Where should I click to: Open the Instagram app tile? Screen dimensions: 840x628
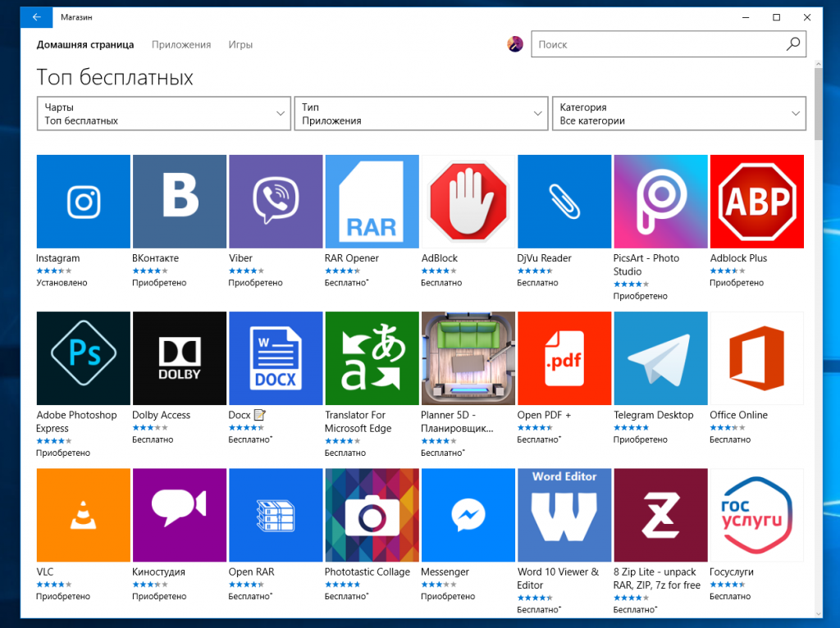[x=84, y=202]
